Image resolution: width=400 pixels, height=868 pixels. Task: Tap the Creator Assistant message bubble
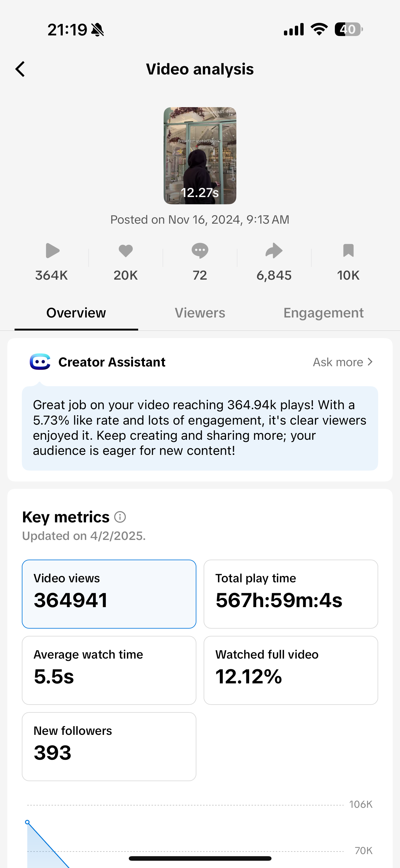200,428
